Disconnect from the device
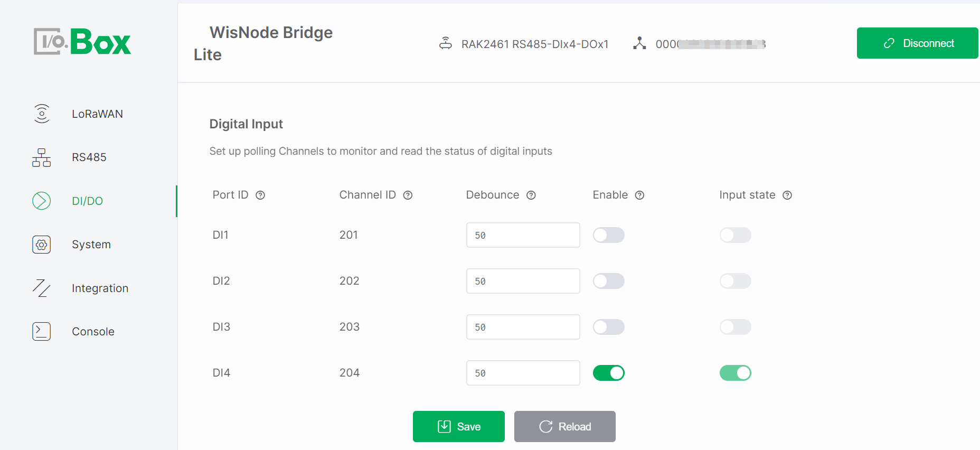This screenshot has width=980, height=450. click(x=917, y=43)
